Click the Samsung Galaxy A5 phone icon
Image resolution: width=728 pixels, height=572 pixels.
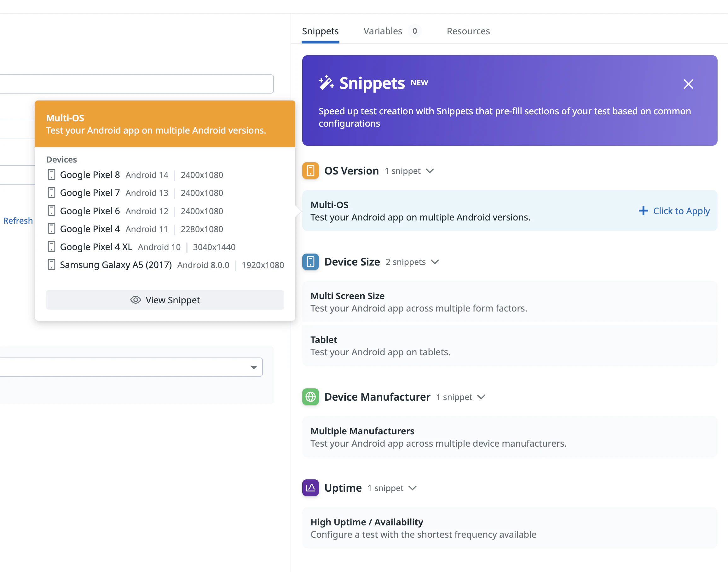51,265
